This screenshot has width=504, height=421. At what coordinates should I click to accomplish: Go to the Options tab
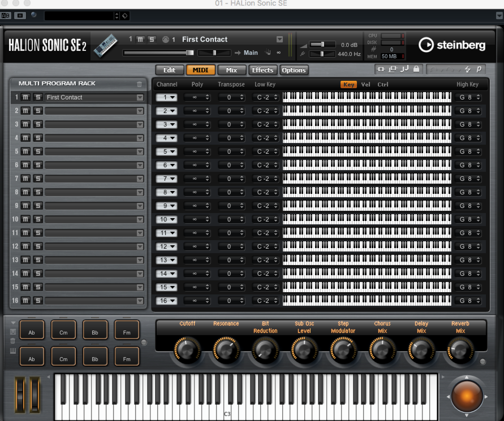[294, 70]
